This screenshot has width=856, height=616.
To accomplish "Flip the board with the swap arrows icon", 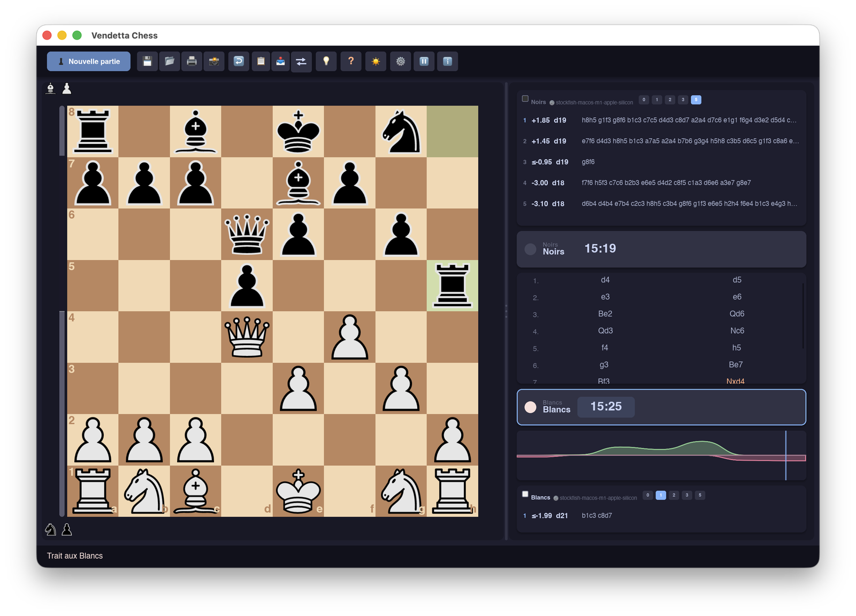I will [301, 62].
